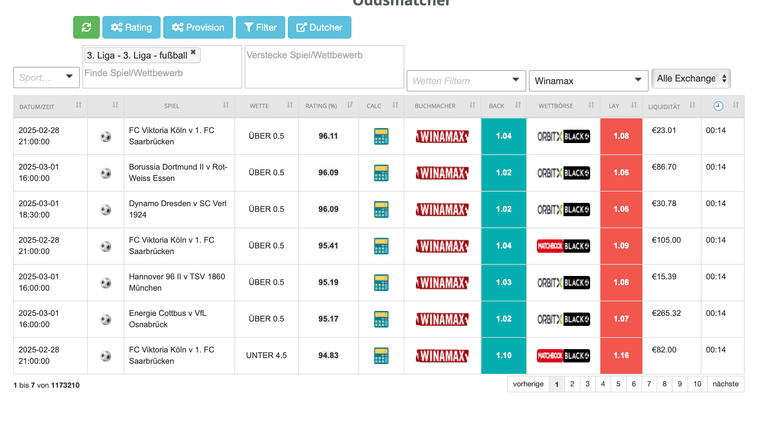Sort by the Liquidität column
Image resolution: width=760 pixels, height=423 pixels.
click(x=671, y=106)
